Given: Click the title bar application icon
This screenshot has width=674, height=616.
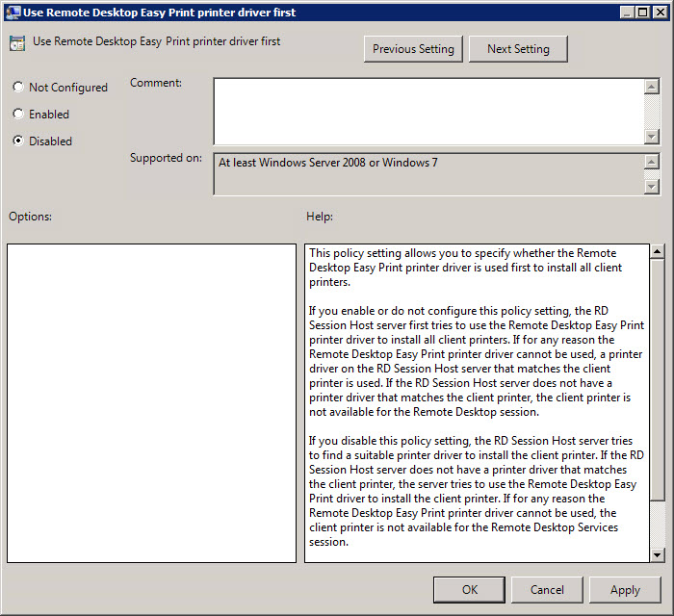Looking at the screenshot, I should click(13, 12).
